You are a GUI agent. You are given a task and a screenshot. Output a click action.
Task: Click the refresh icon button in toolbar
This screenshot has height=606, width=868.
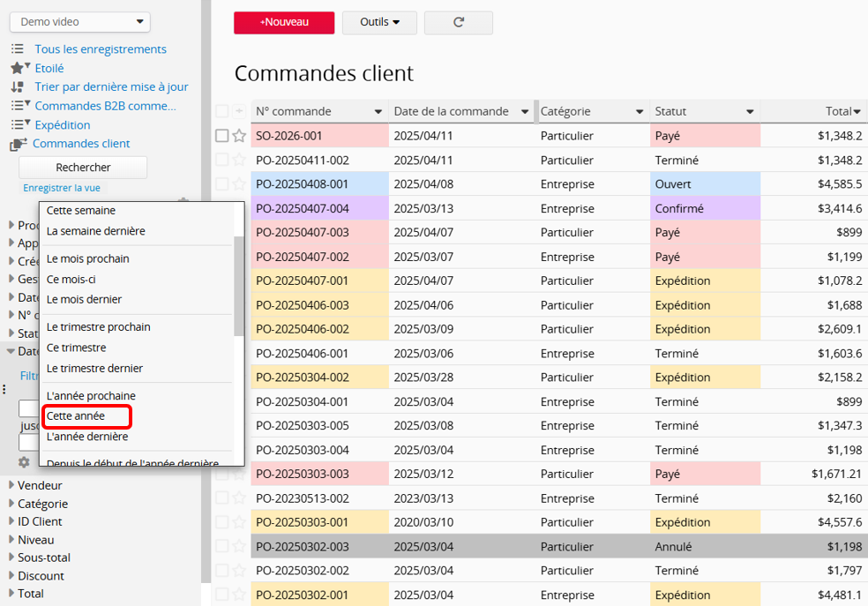[458, 22]
